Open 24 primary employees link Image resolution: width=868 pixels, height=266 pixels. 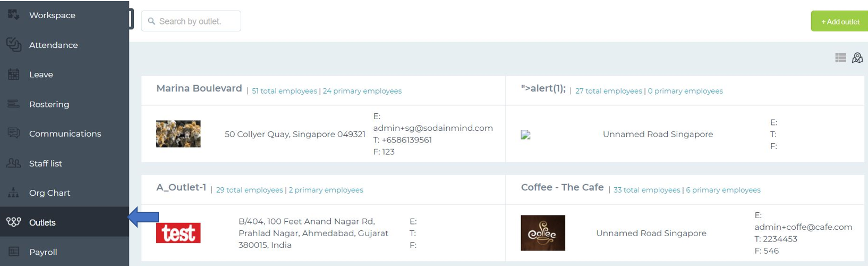362,91
